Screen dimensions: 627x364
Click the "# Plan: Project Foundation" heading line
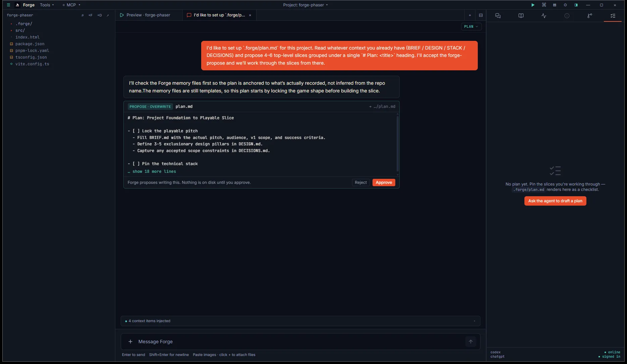point(181,118)
